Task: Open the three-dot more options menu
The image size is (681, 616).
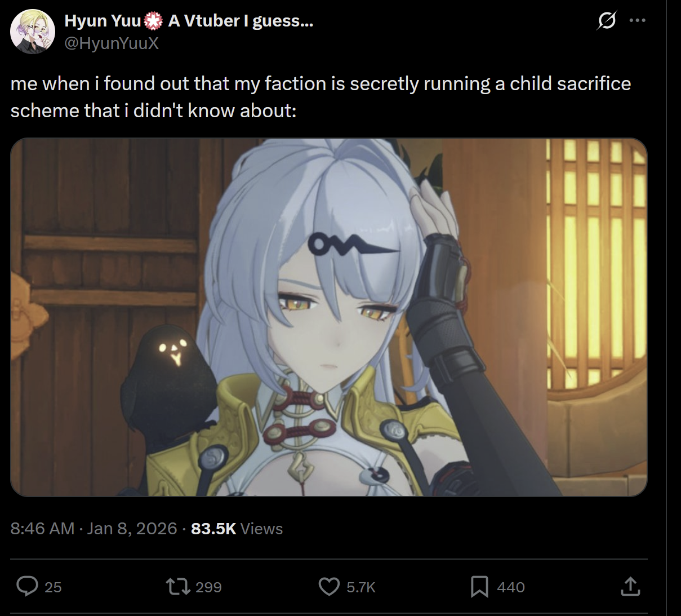Action: point(637,21)
